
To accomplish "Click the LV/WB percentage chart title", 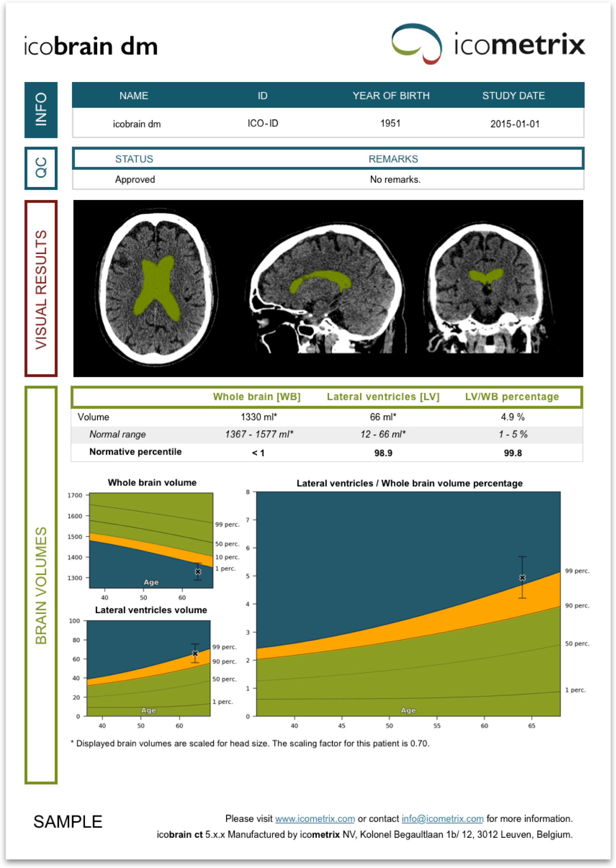I will 409,484.
